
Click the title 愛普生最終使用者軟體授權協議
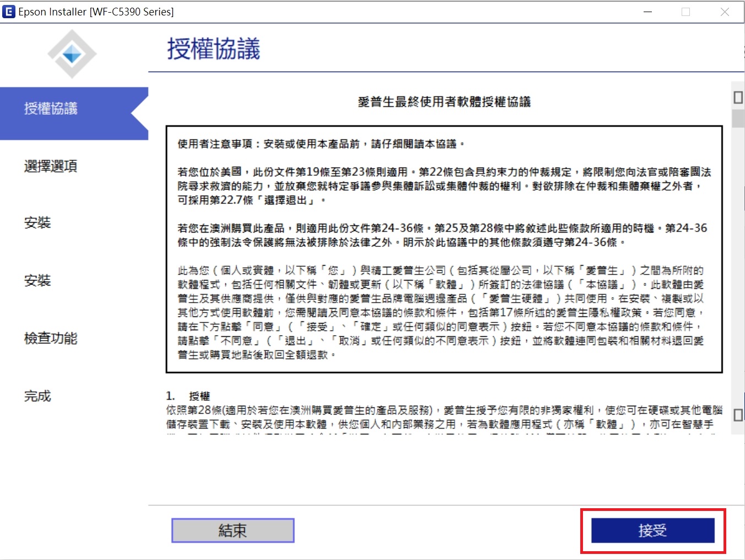click(x=444, y=101)
